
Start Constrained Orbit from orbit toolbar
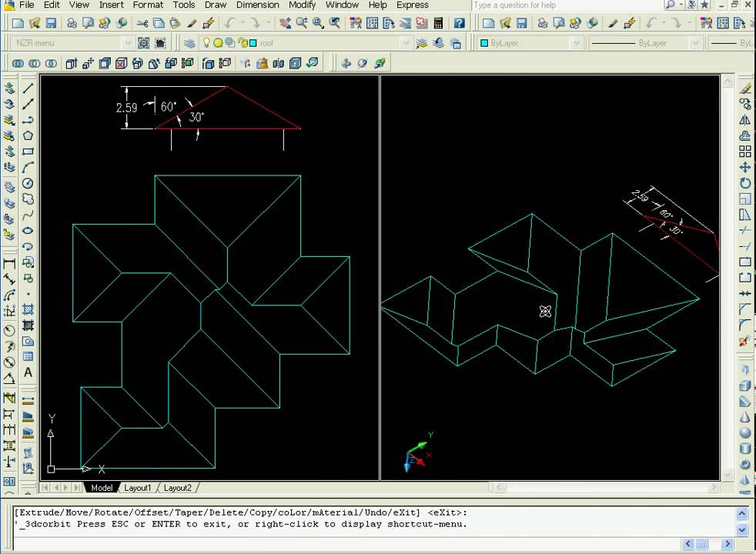346,63
